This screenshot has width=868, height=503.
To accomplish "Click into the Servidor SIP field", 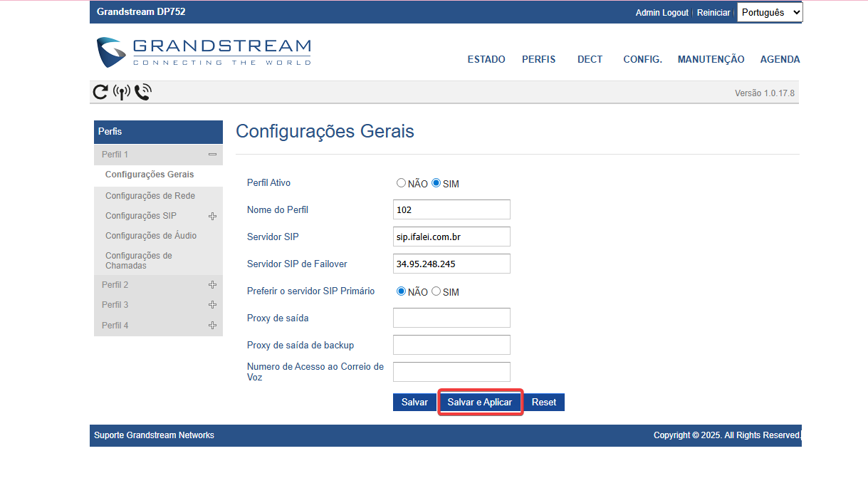I will point(451,237).
